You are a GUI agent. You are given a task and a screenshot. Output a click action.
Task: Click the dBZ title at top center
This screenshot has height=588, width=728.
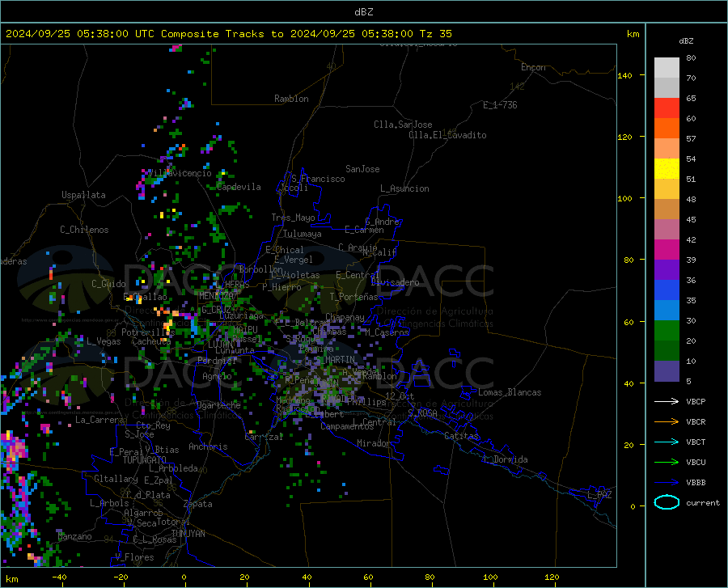click(x=363, y=12)
